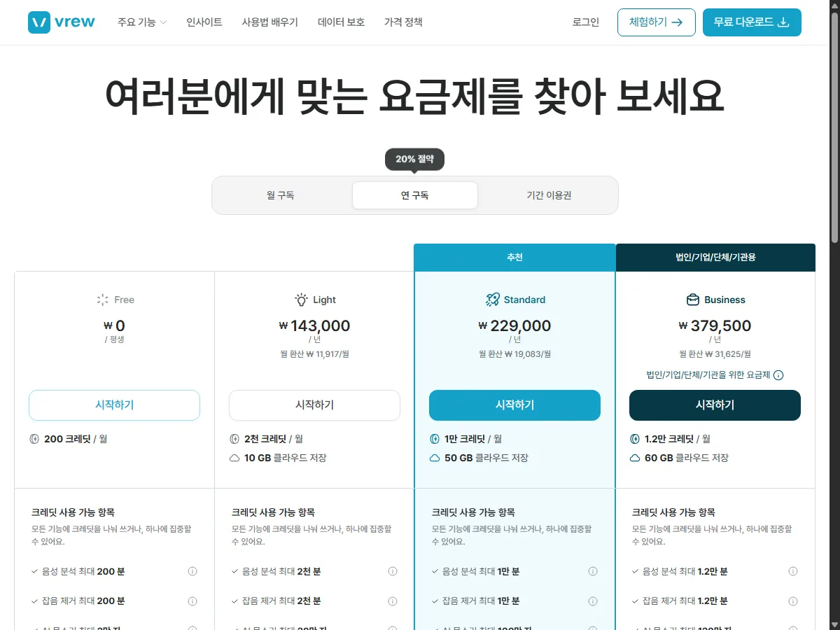Select the 연 구독 tab

[415, 195]
